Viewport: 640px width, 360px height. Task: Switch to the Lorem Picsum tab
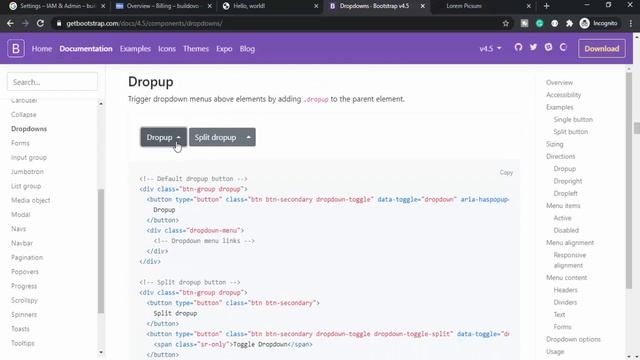coord(482,6)
